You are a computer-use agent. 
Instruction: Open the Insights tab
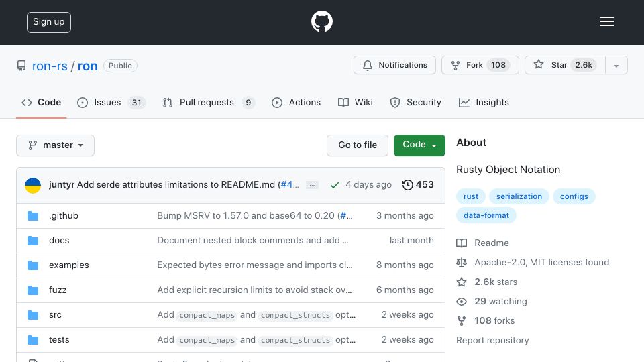[484, 102]
